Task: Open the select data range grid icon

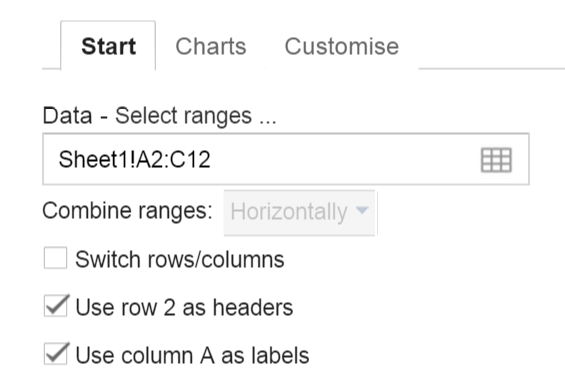Action: point(496,160)
